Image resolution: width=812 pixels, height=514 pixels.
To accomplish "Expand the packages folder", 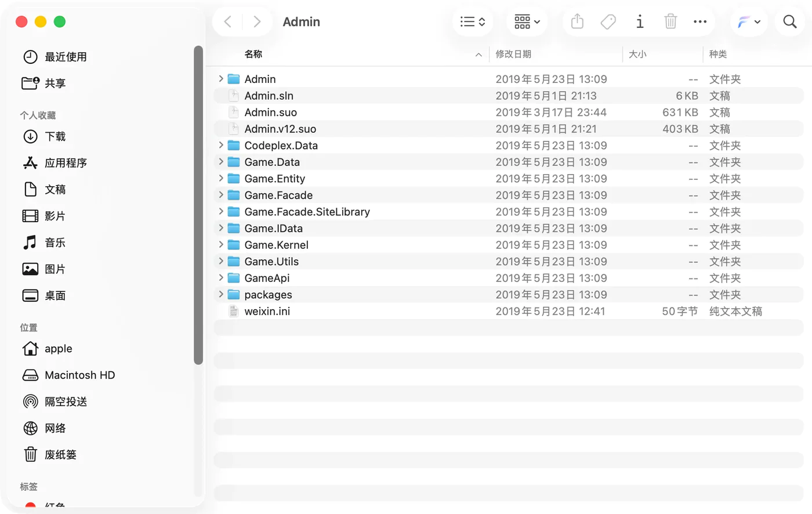I will click(x=221, y=295).
